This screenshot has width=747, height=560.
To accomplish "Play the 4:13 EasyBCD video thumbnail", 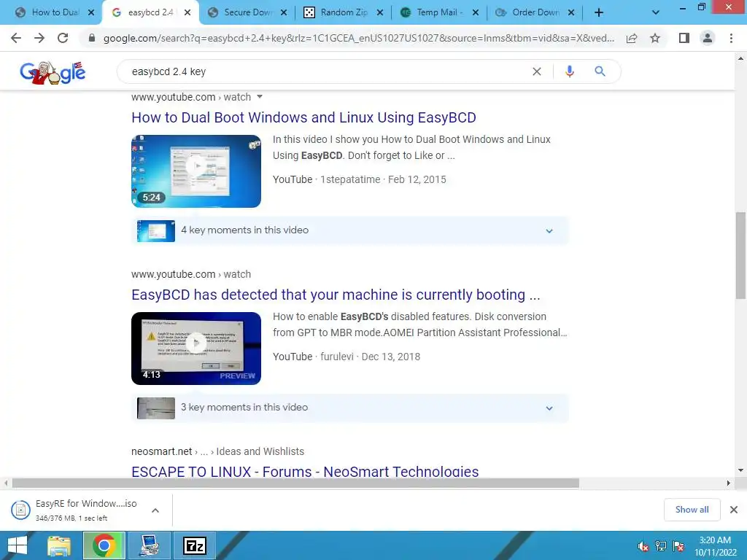I will click(196, 349).
